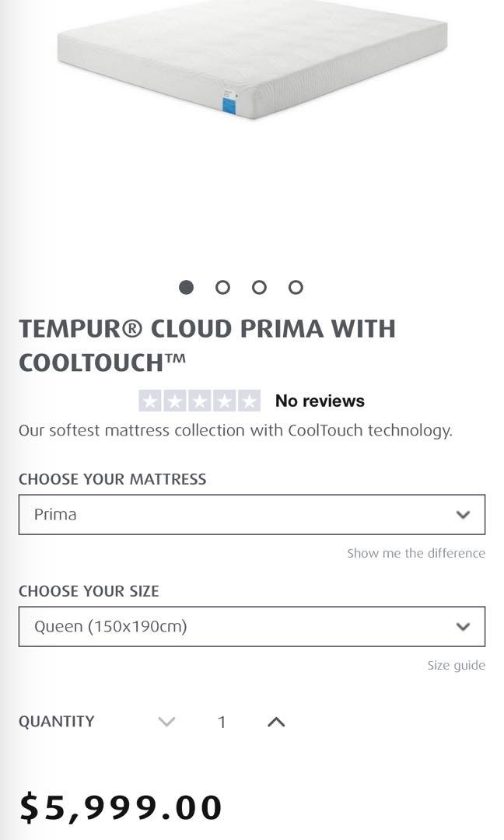
Task: Open the Size guide link
Action: (x=453, y=665)
